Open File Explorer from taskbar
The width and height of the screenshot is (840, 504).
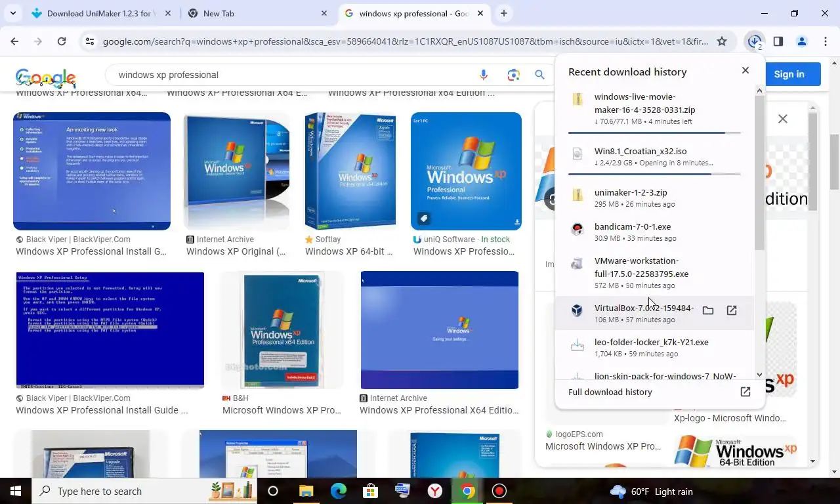306,491
